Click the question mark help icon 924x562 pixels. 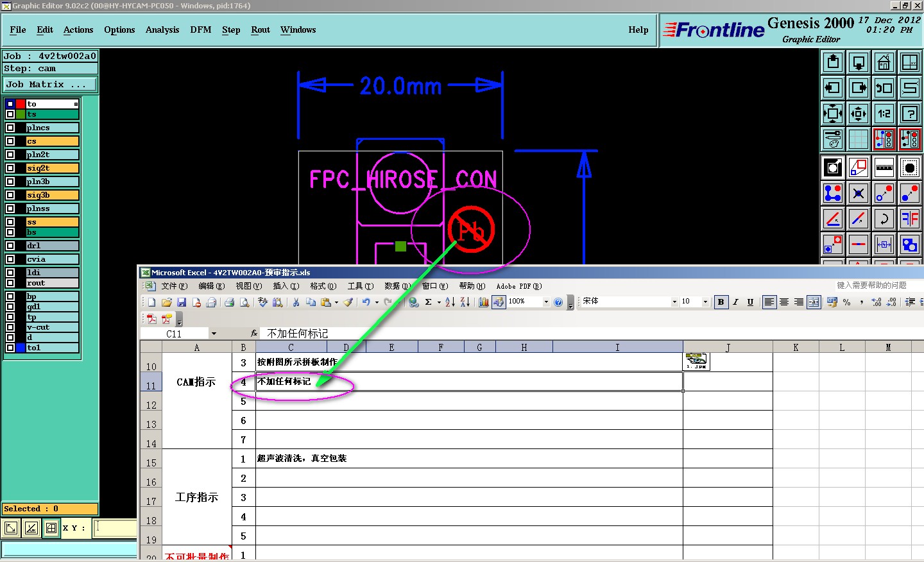[x=910, y=114]
